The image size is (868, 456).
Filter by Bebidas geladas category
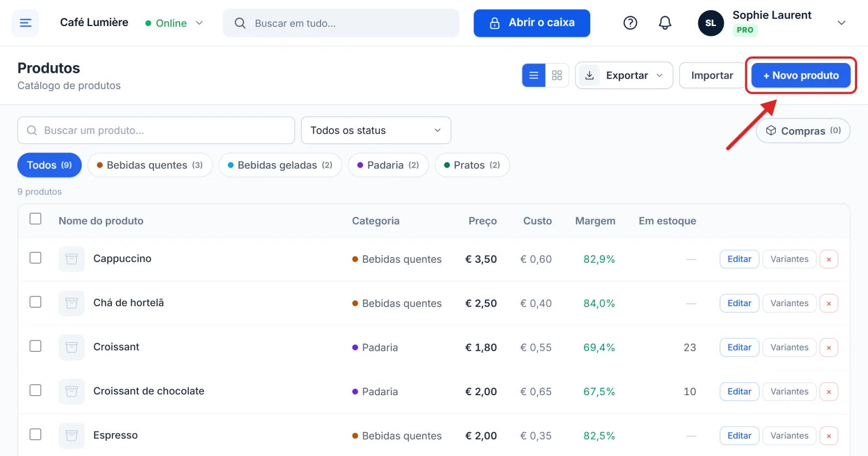pos(280,165)
